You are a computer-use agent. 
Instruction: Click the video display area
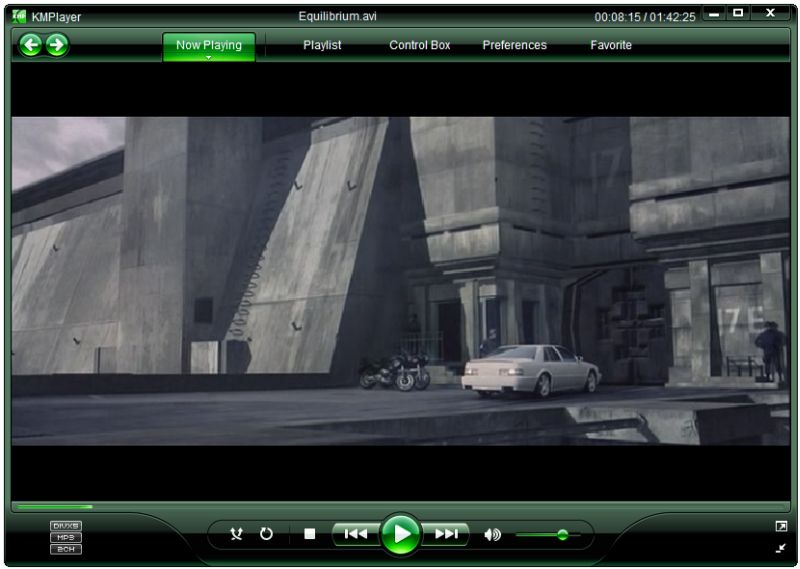pyautogui.click(x=401, y=281)
